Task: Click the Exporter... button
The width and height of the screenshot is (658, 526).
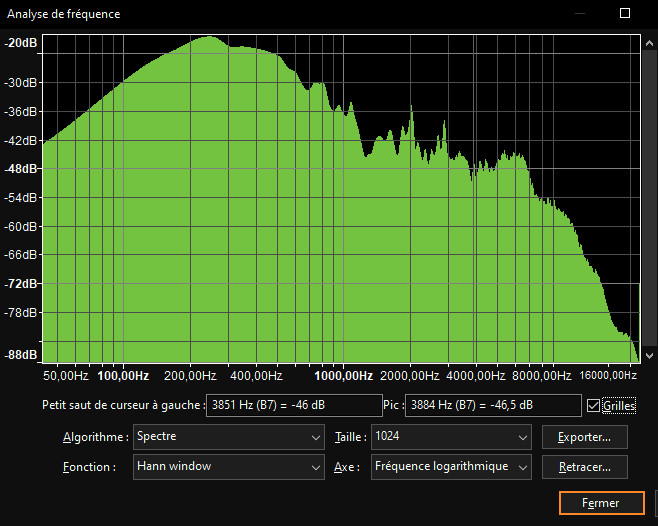Action: pyautogui.click(x=584, y=437)
